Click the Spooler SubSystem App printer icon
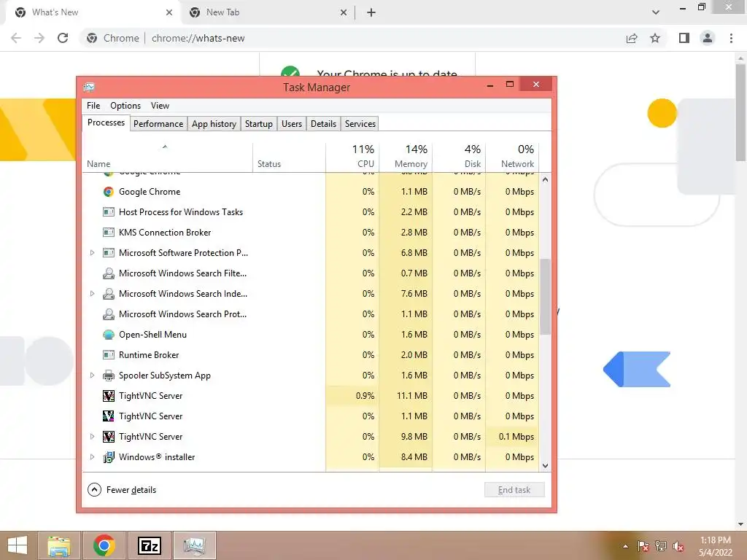The image size is (747, 560). [x=109, y=376]
